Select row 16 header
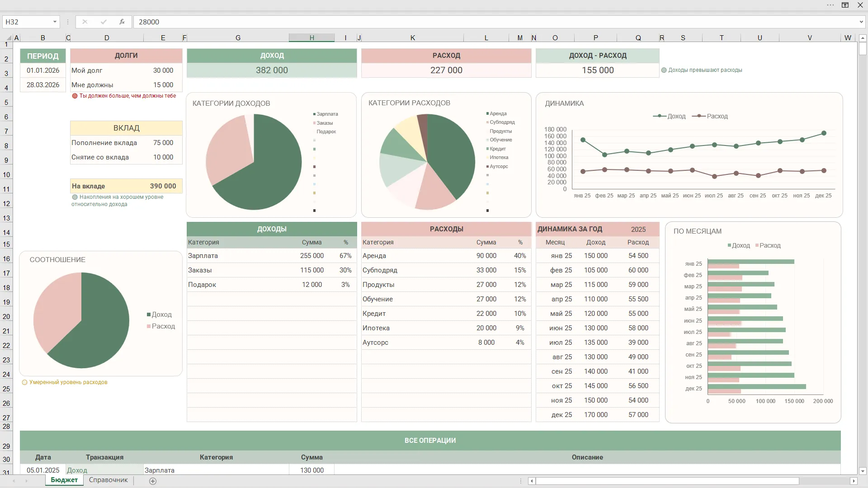 click(6, 259)
